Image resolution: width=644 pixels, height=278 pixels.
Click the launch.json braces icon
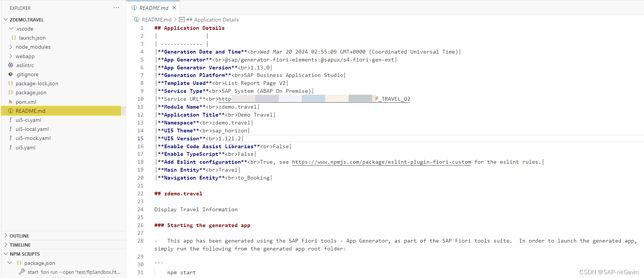(x=14, y=38)
